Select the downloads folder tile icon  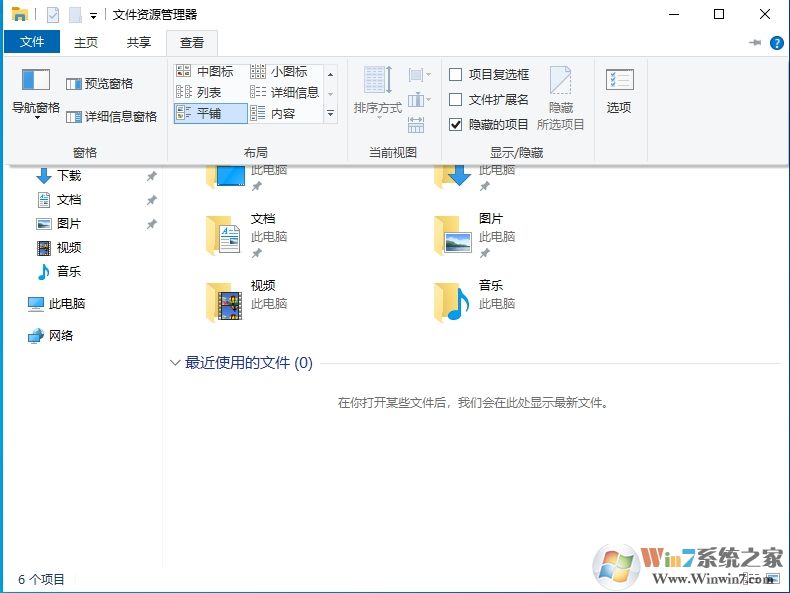452,176
